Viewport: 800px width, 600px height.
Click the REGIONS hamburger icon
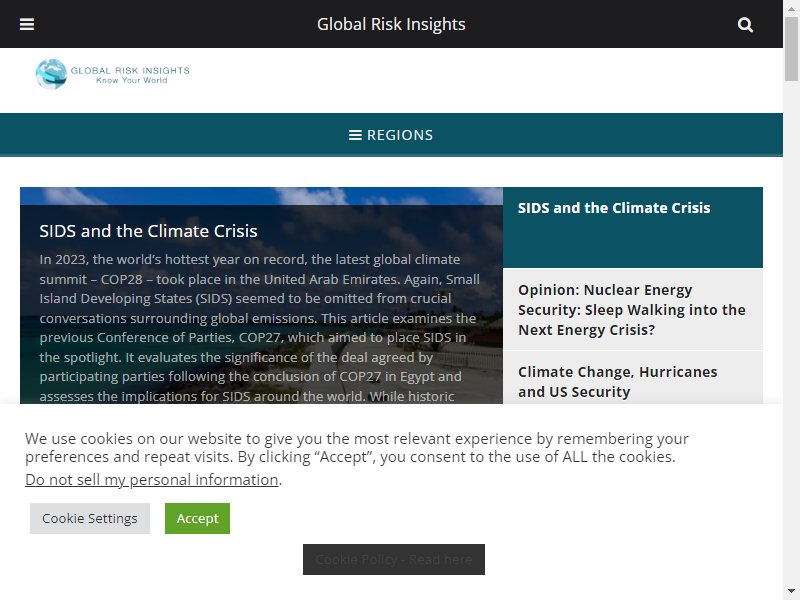click(x=355, y=135)
